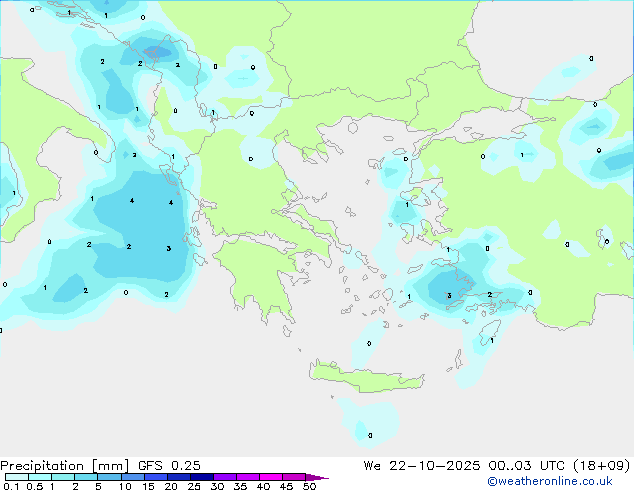
Task: Pick the 45–50 mm legend swatch
Action: [x=294, y=477]
